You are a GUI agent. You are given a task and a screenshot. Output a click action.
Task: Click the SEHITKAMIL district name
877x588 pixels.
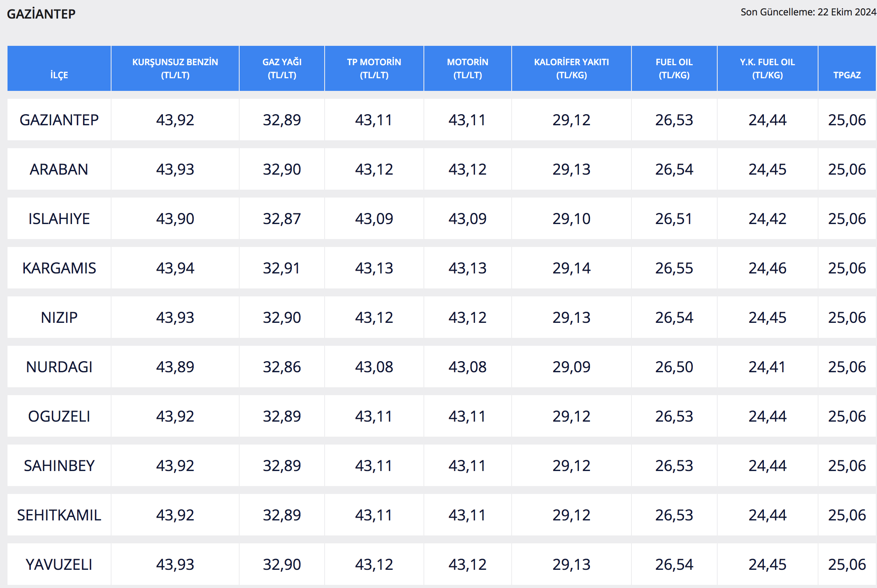click(59, 515)
